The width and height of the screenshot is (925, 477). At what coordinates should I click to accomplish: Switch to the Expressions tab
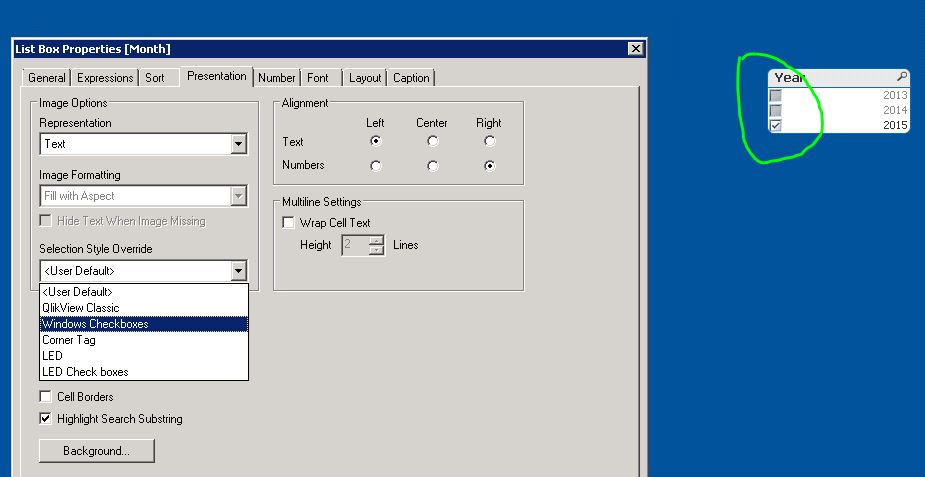(105, 78)
